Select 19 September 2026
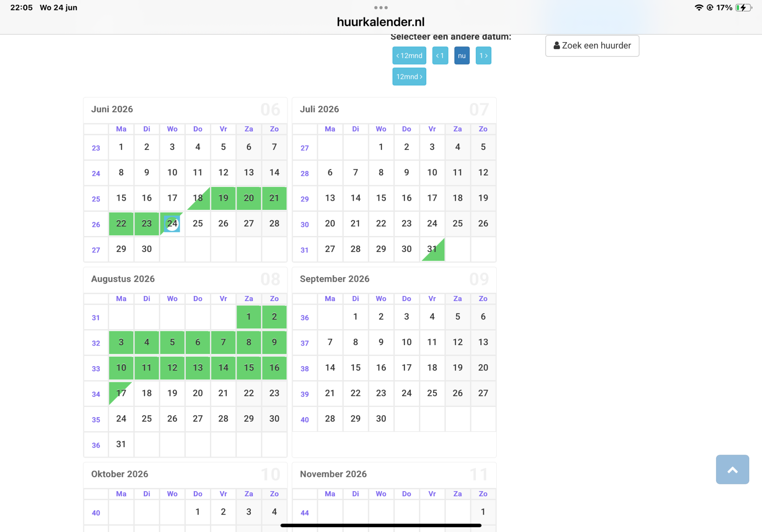 pos(458,368)
